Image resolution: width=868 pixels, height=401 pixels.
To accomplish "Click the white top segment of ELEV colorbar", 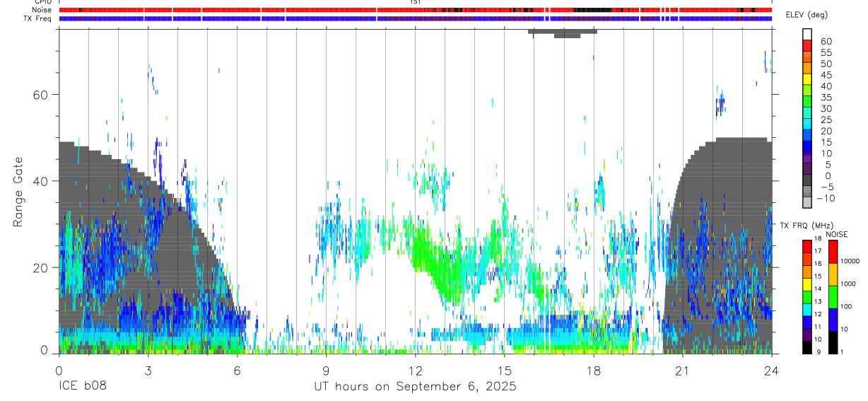I will click(x=807, y=34).
